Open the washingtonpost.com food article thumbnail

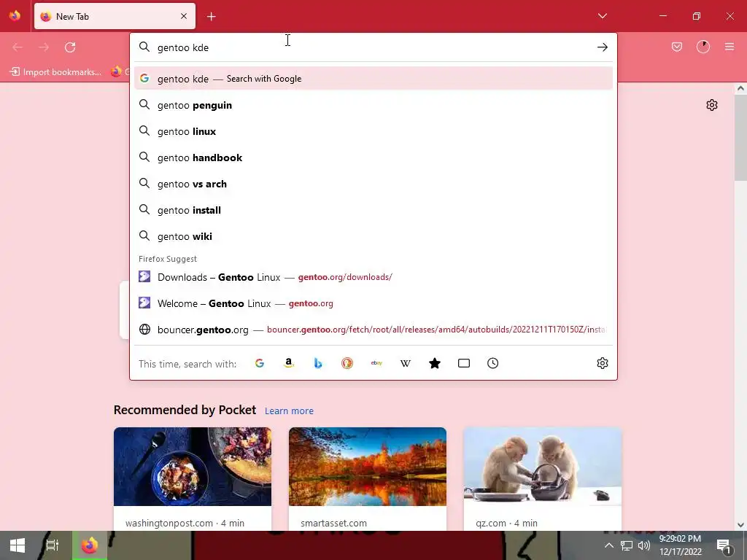193,466
